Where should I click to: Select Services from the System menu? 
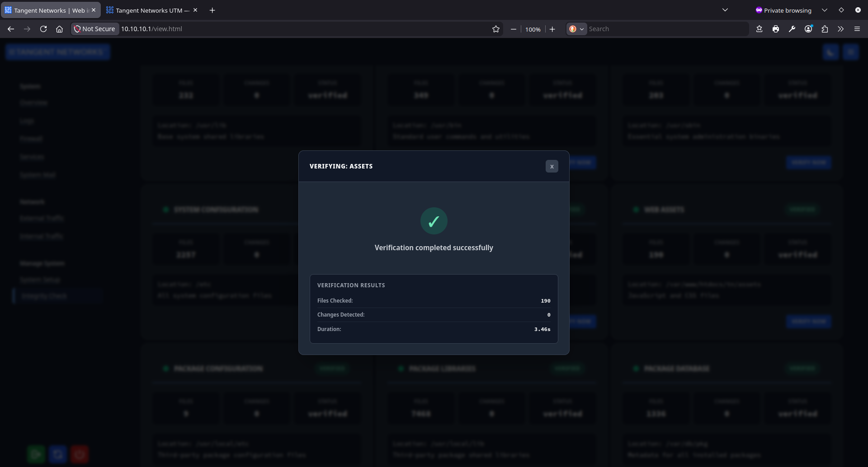click(x=32, y=157)
